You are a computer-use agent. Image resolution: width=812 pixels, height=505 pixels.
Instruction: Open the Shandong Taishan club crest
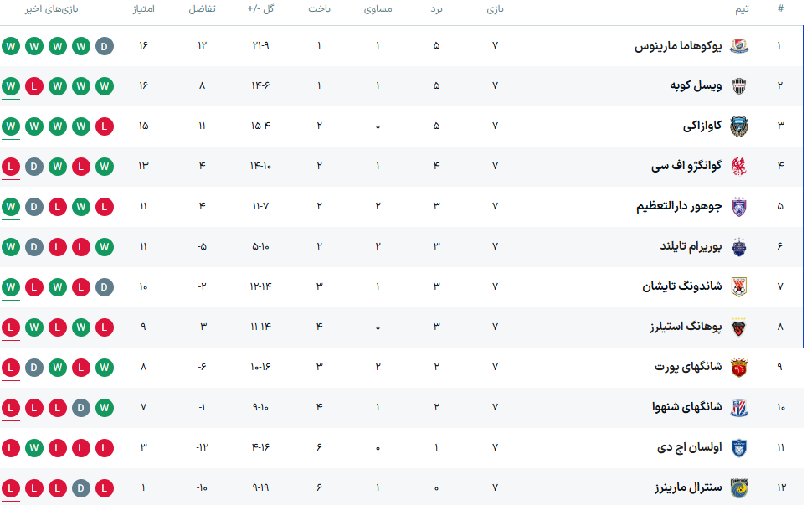[x=739, y=286]
